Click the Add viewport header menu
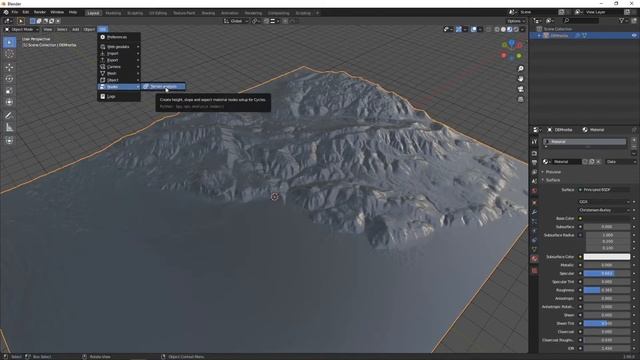The image size is (640, 360). (x=76, y=29)
